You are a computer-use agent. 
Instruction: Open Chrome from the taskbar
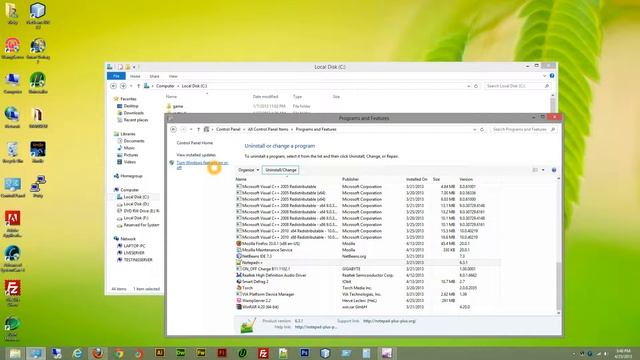point(118,353)
